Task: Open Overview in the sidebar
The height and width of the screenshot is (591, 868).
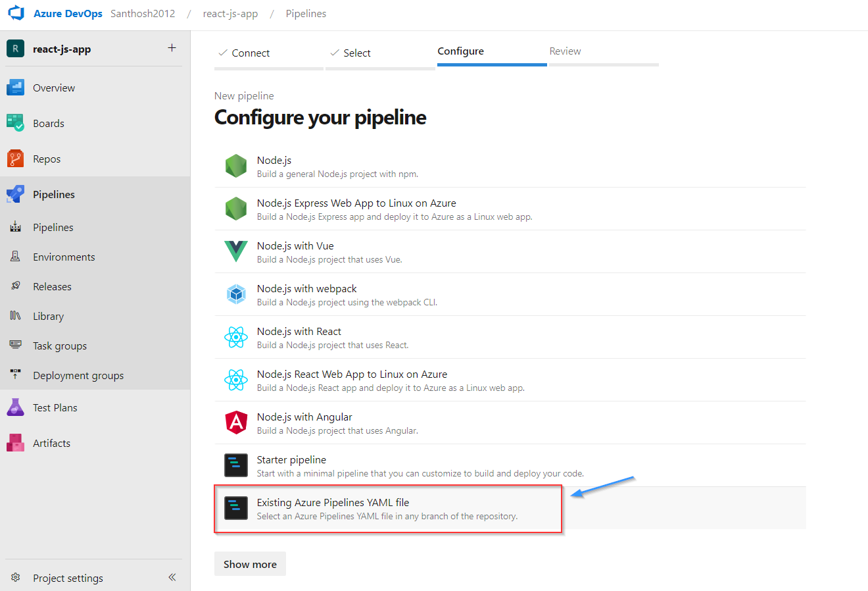Action: tap(54, 88)
